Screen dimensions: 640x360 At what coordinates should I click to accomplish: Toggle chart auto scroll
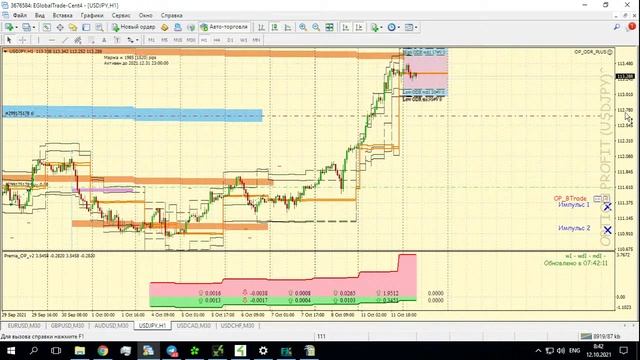pyautogui.click(x=346, y=27)
